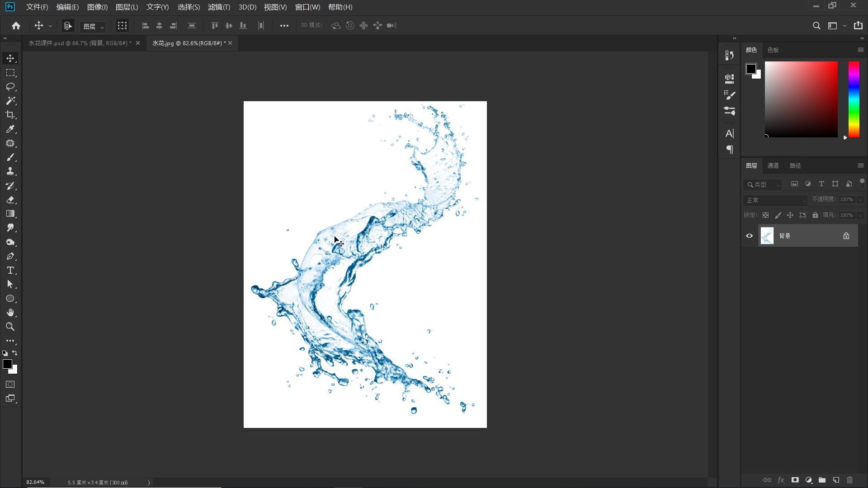Open the 正常 blend mode dropdown
This screenshot has width=868, height=488.
(x=776, y=200)
